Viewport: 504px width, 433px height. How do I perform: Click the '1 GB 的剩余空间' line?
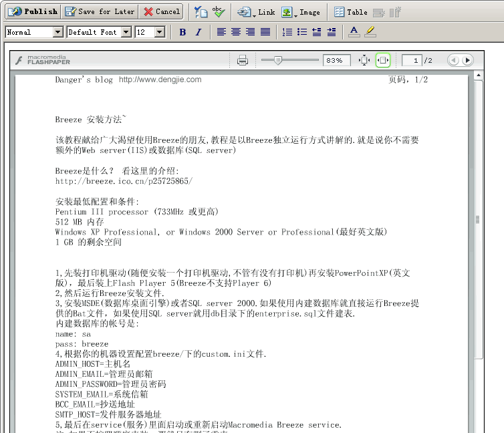coord(88,242)
